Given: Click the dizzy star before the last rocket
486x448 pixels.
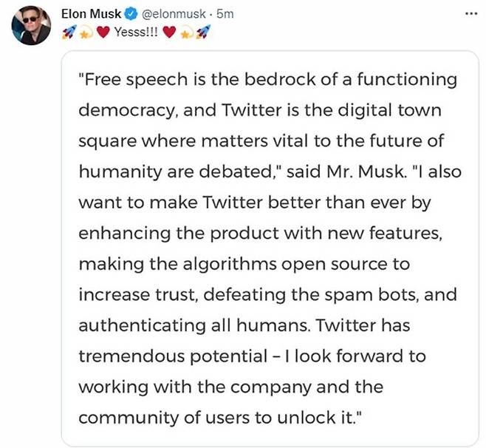Looking at the screenshot, I should [185, 31].
